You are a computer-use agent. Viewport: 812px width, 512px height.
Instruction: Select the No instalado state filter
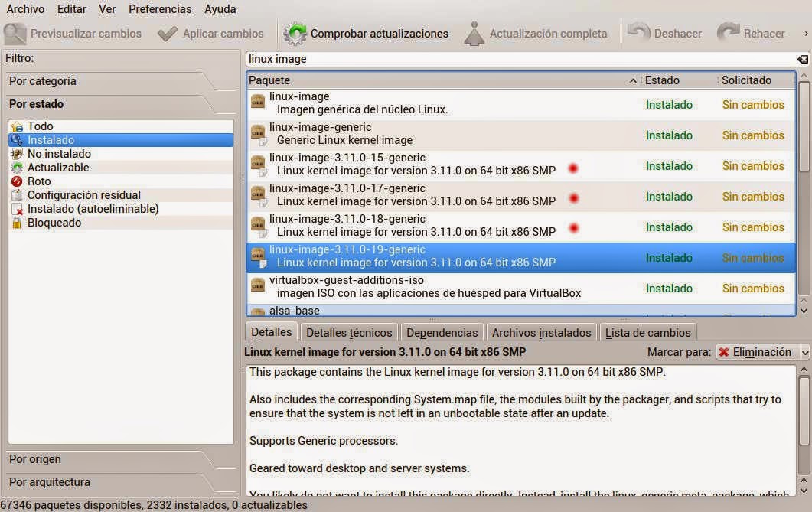[x=121, y=154]
